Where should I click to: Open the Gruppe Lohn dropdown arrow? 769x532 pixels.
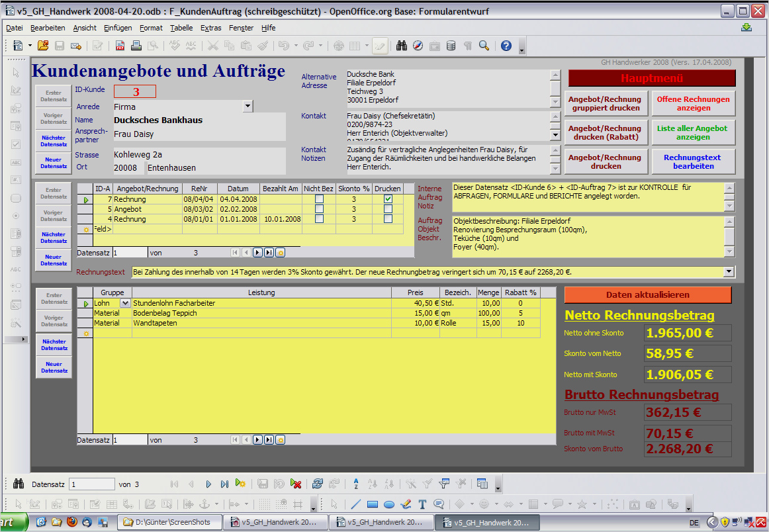tap(124, 303)
